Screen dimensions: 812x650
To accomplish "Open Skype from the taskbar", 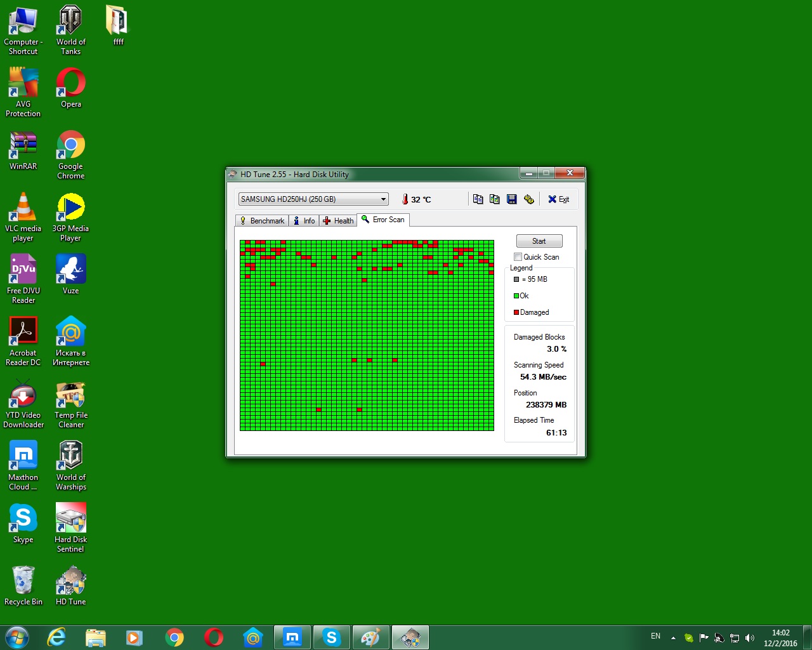I will [x=331, y=637].
